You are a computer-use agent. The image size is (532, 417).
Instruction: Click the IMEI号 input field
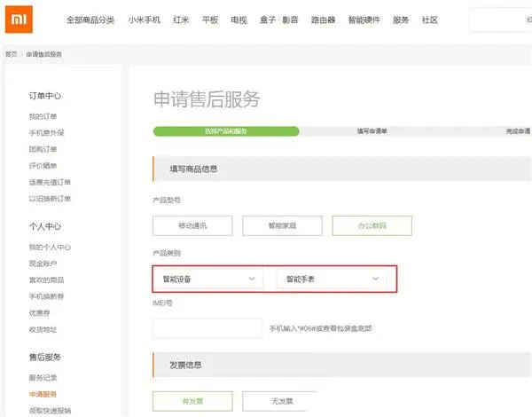[x=207, y=328]
